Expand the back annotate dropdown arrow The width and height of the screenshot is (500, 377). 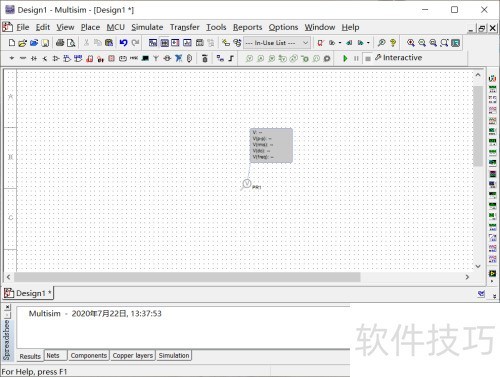point(340,43)
